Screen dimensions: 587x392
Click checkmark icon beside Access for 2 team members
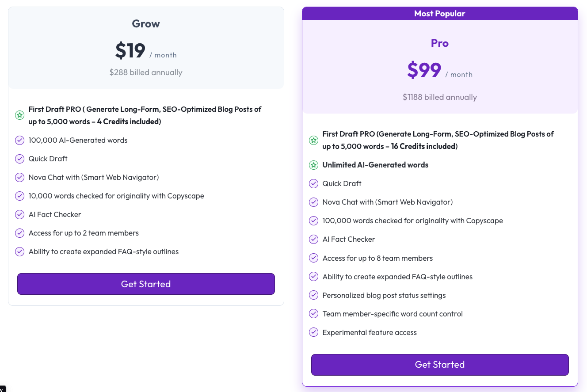coord(19,233)
